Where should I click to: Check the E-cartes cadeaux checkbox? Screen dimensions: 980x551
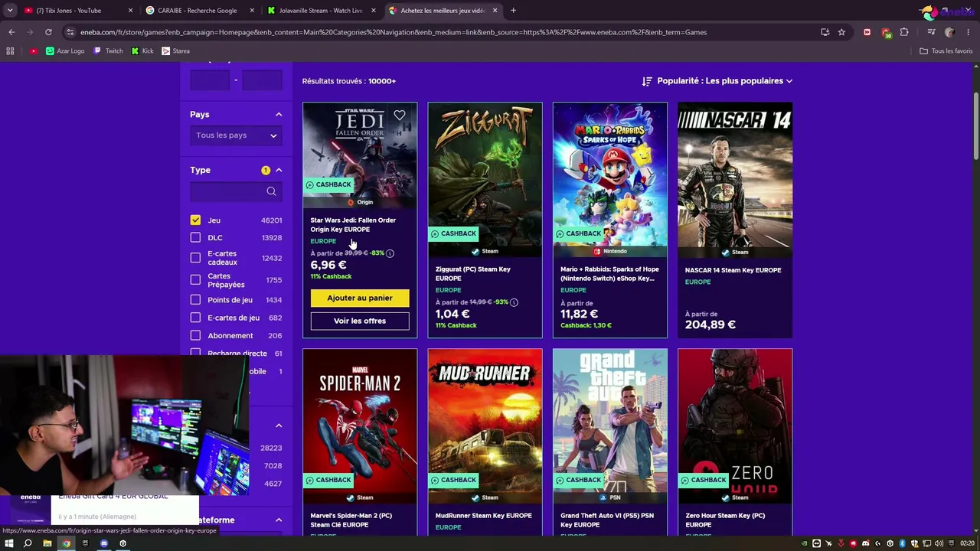pyautogui.click(x=195, y=258)
